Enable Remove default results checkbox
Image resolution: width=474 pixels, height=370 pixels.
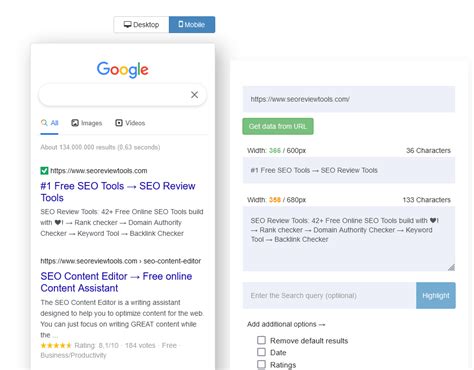click(261, 340)
